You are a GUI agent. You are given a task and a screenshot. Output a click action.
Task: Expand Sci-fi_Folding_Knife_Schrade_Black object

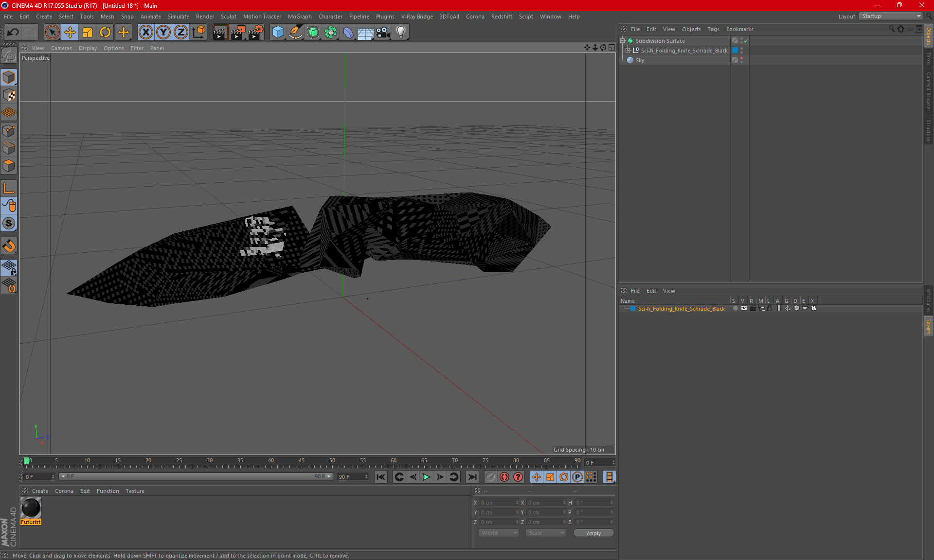(628, 51)
